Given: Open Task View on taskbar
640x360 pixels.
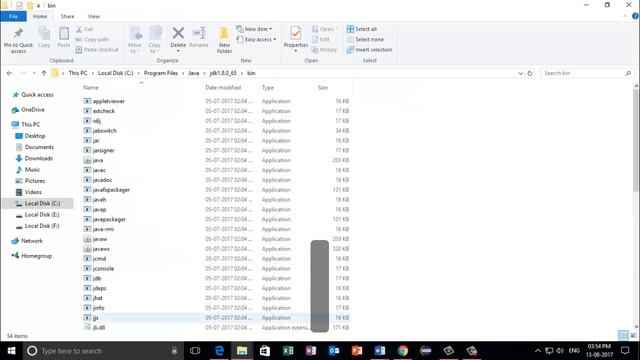Looking at the screenshot, I should 195,351.
